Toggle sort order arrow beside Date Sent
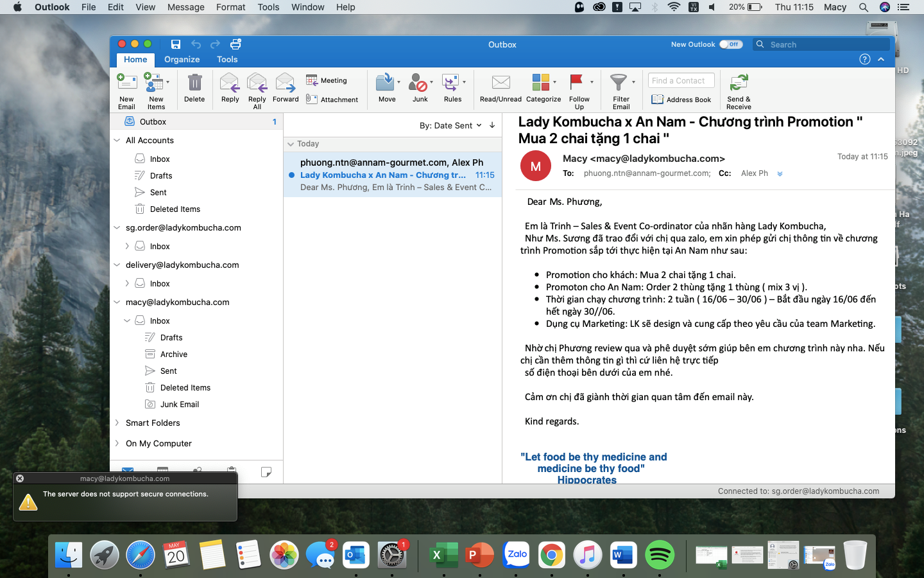 point(492,125)
